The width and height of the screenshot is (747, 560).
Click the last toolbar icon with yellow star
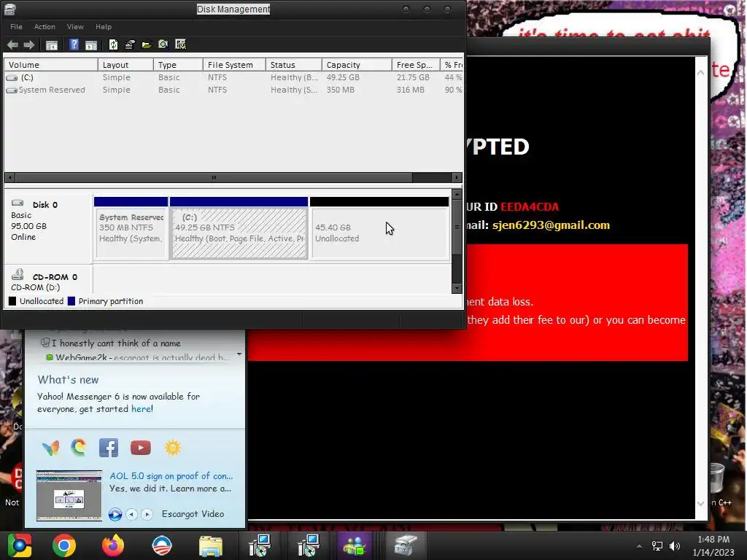click(181, 44)
